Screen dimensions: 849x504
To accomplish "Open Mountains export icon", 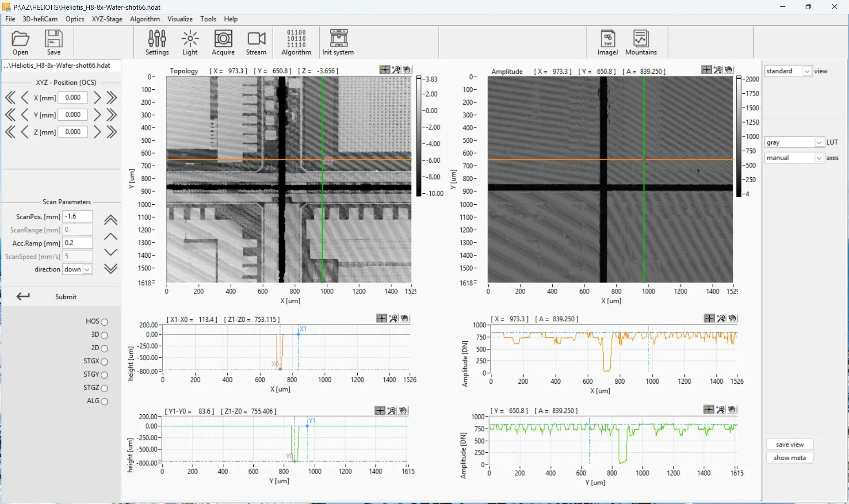I will coord(641,39).
